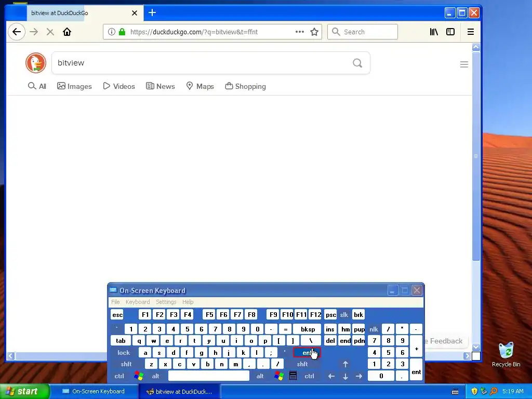Image resolution: width=532 pixels, height=399 pixels.
Task: Close the bitview at DuckDuckGo tab
Action: coord(135,13)
